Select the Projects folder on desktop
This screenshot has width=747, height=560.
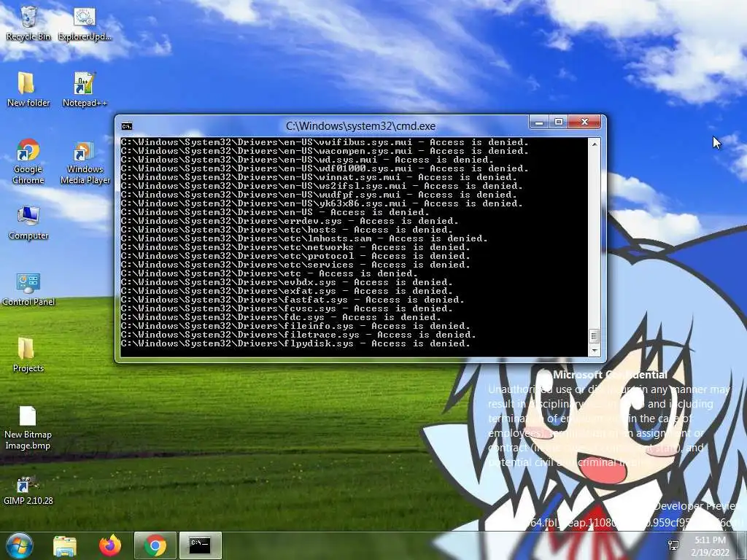click(28, 355)
